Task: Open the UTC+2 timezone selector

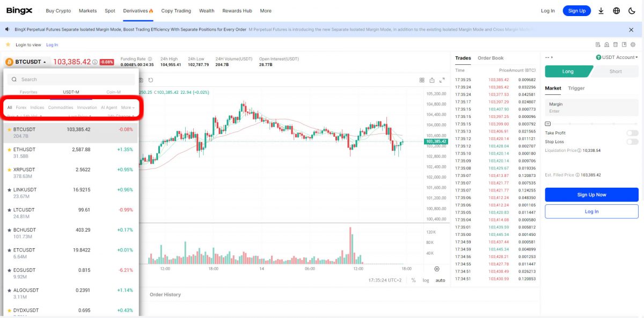Action: pos(385,280)
